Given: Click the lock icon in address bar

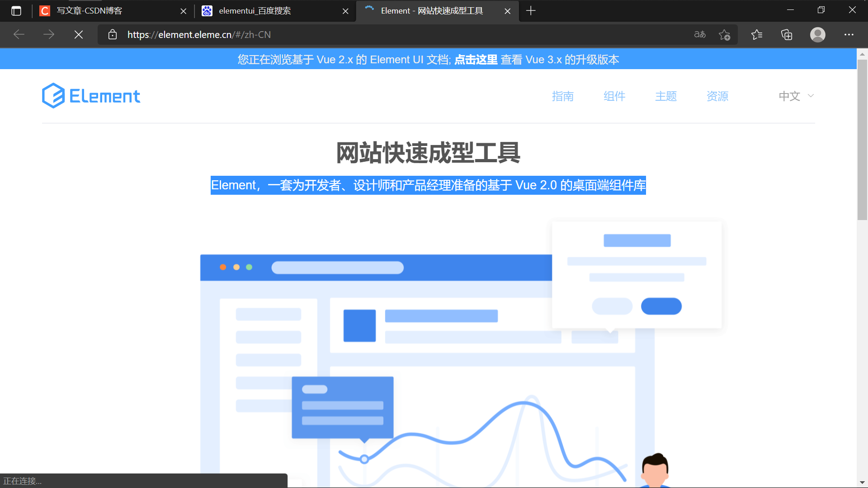Looking at the screenshot, I should pyautogui.click(x=113, y=34).
